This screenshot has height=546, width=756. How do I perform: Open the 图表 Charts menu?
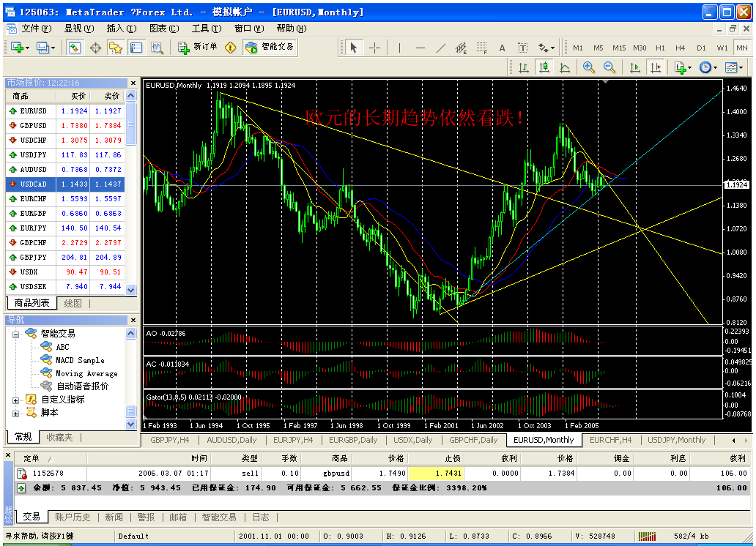coord(164,29)
